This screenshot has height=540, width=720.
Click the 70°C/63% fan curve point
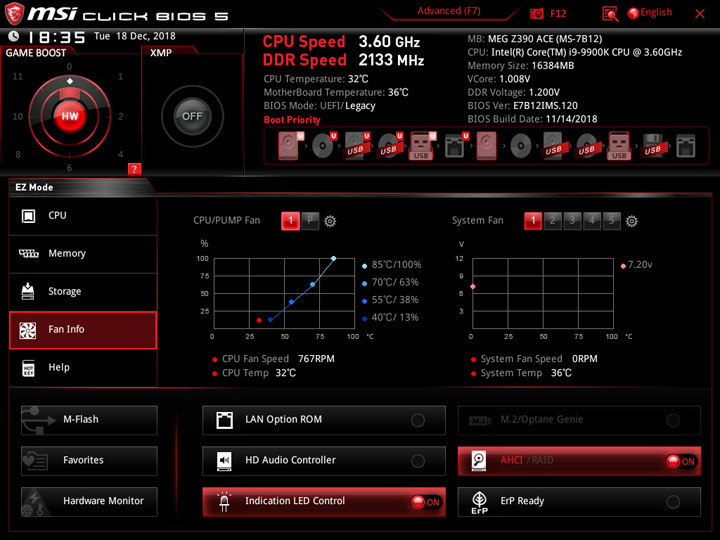(313, 285)
